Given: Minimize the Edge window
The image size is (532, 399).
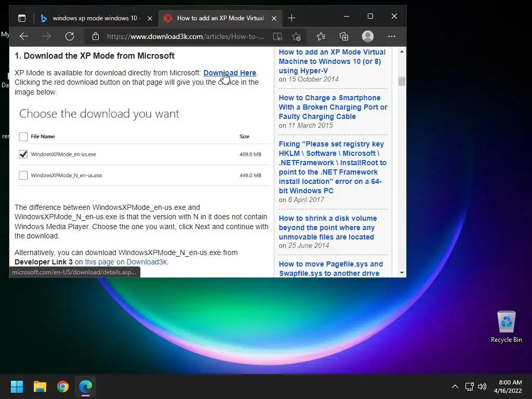Looking at the screenshot, I should (347, 16).
